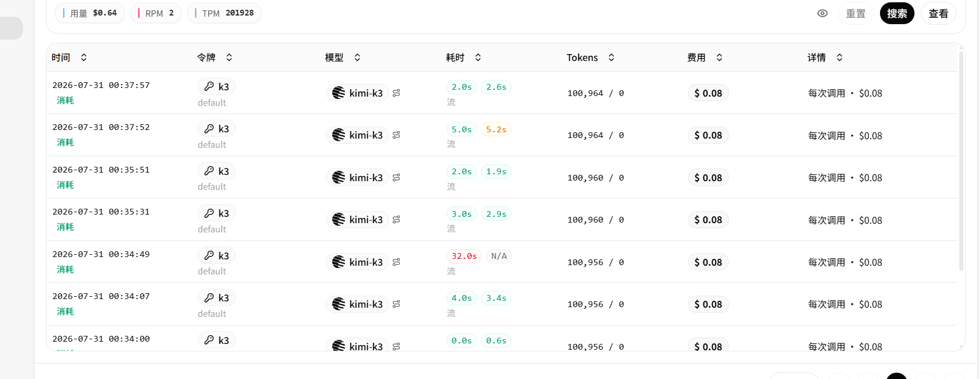Screen dimensions: 980x379
Task: Click the TPM 201928 stat chip
Action: point(224,13)
